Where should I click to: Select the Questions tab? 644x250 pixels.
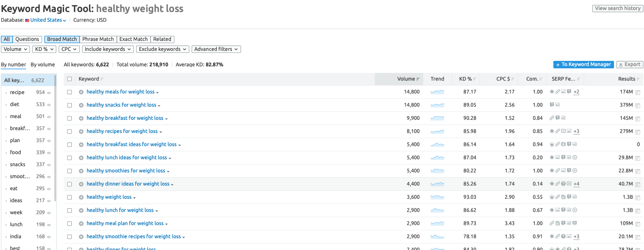[x=27, y=39]
